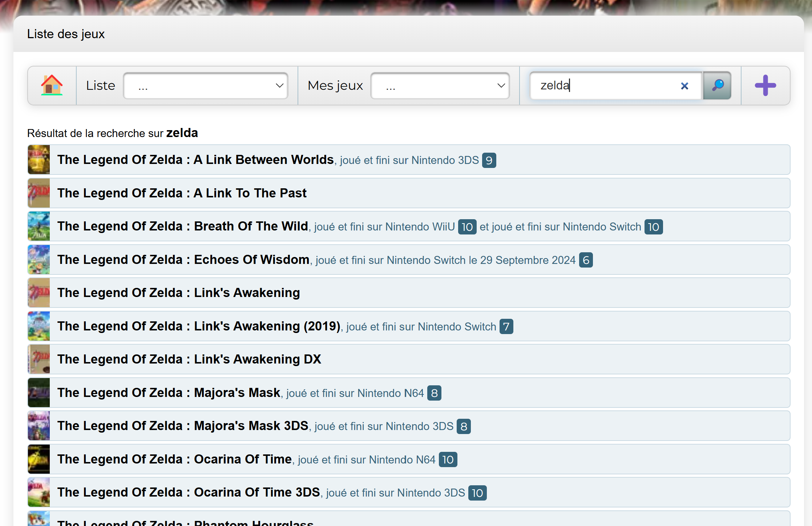Click the purple plus add game icon

[x=765, y=85]
